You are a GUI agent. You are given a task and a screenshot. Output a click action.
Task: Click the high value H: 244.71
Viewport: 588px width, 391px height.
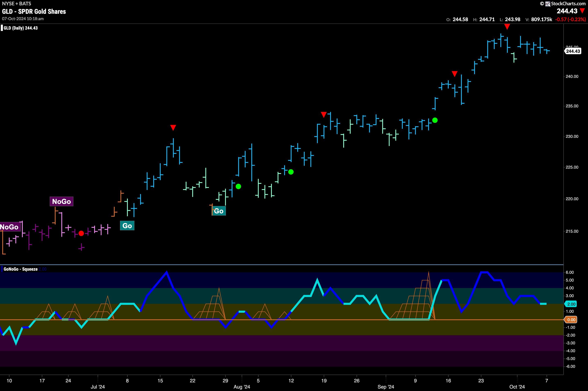coord(484,20)
